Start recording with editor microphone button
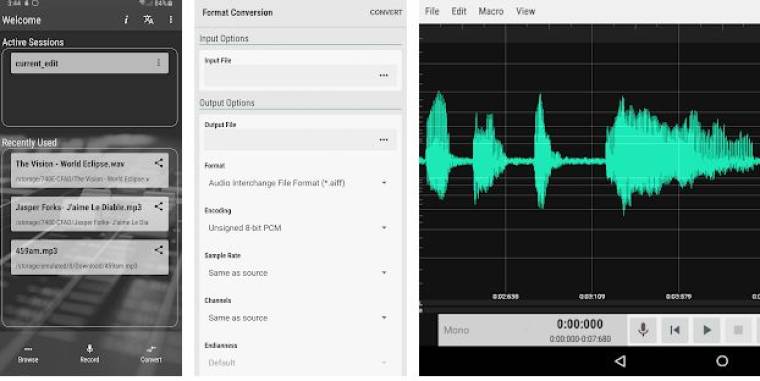The height and width of the screenshot is (381, 760). click(643, 330)
